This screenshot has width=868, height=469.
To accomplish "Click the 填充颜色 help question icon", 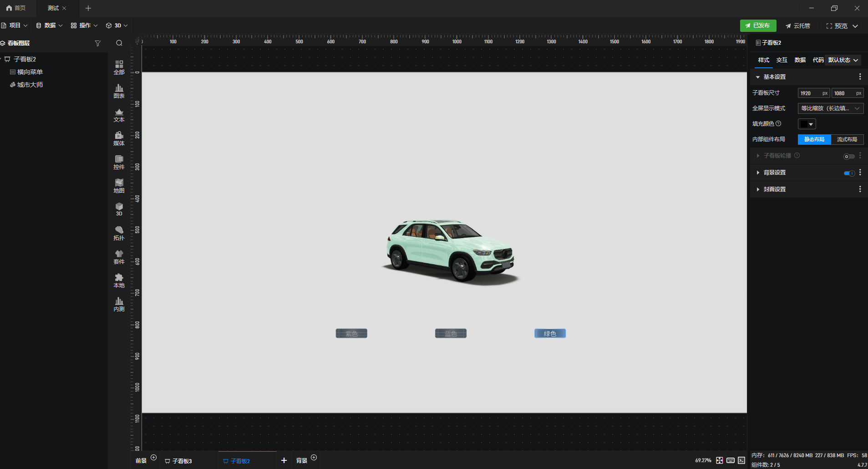I will coord(778,123).
